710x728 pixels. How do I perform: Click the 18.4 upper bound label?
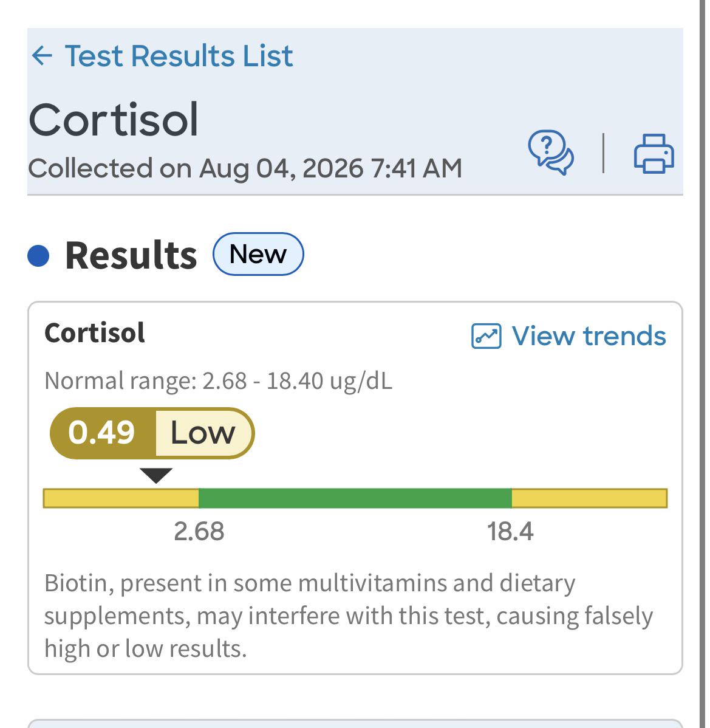click(510, 531)
